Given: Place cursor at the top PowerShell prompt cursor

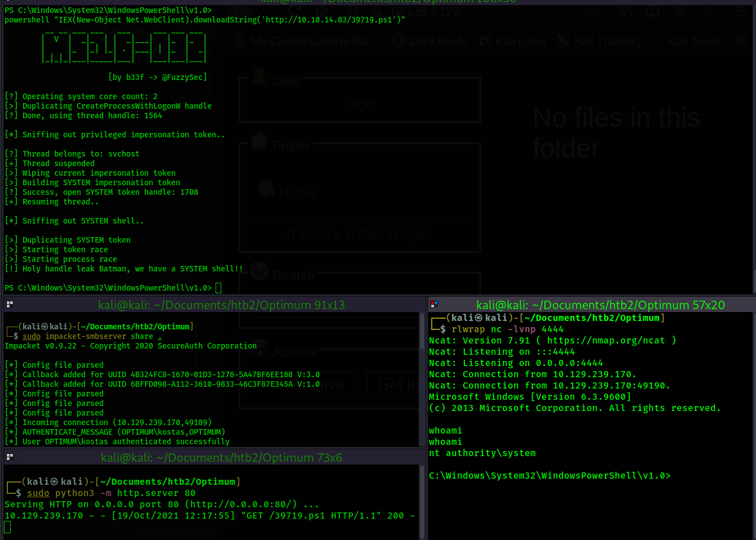Looking at the screenshot, I should point(218,288).
